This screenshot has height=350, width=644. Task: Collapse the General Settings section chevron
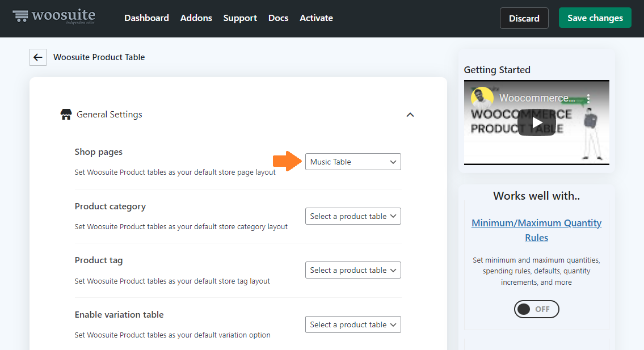click(410, 115)
